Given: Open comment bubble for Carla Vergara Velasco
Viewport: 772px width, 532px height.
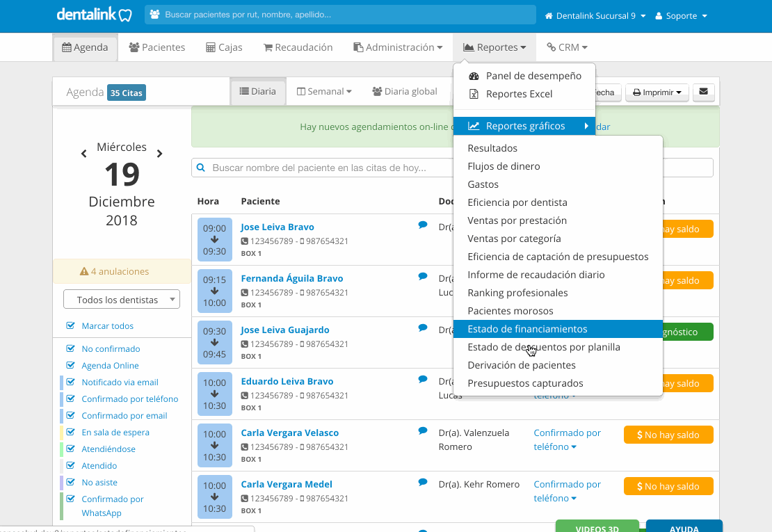Looking at the screenshot, I should pos(422,430).
